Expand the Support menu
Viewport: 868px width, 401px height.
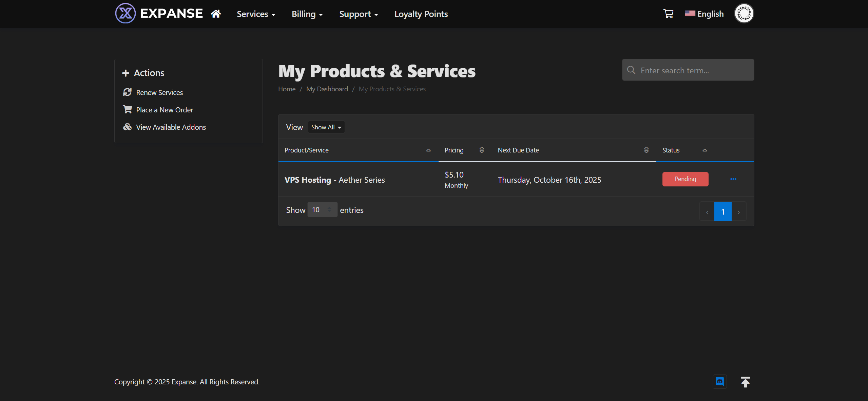coord(359,14)
